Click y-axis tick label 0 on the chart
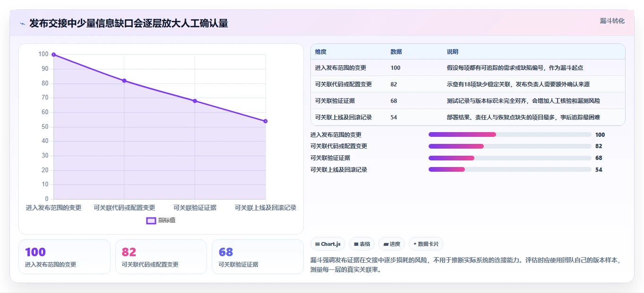The image size is (644, 293). 46,199
